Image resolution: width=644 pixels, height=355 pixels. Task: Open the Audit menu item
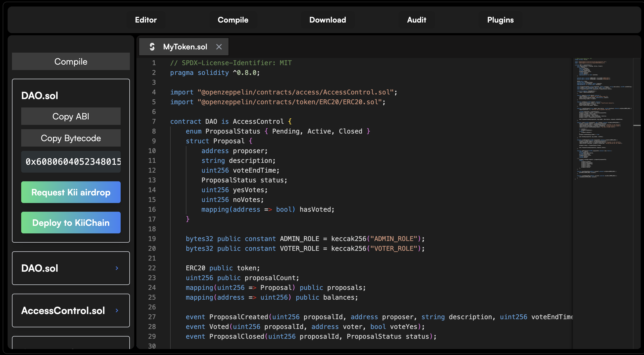point(417,20)
